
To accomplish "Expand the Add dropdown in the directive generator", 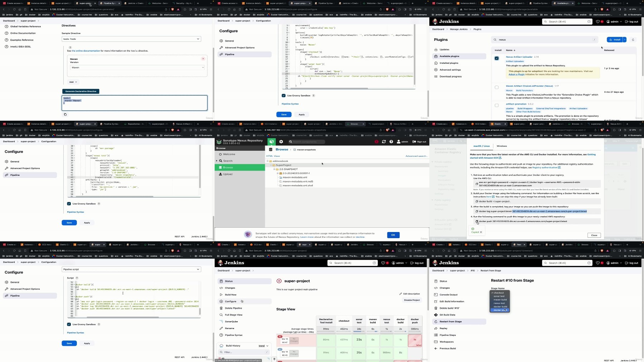I will [73, 82].
